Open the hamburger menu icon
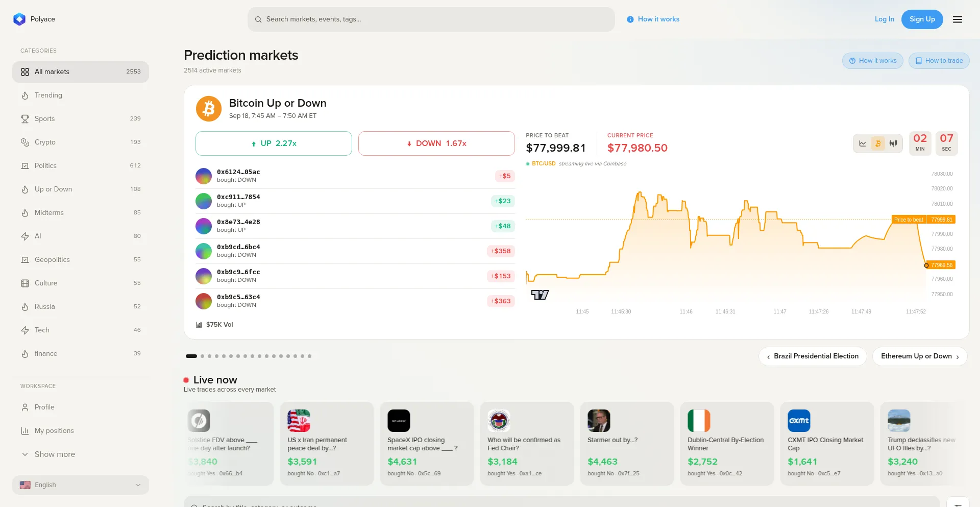Image resolution: width=980 pixels, height=507 pixels. pyautogui.click(x=958, y=19)
